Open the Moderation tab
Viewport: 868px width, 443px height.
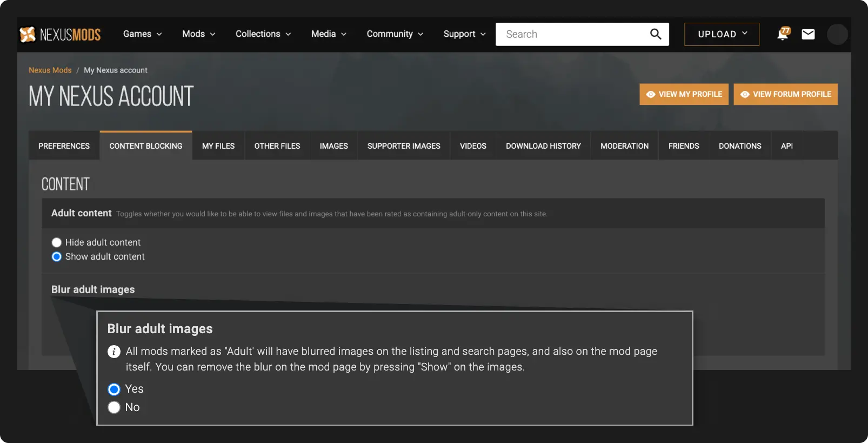[x=624, y=146]
